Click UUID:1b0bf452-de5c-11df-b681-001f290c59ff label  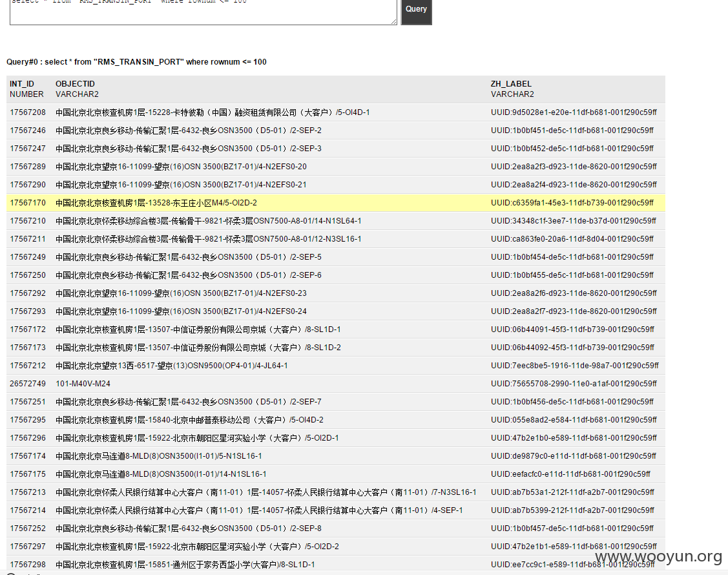click(x=572, y=149)
